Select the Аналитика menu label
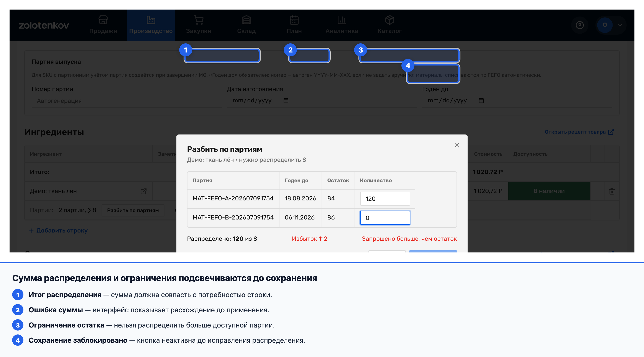 click(x=342, y=31)
